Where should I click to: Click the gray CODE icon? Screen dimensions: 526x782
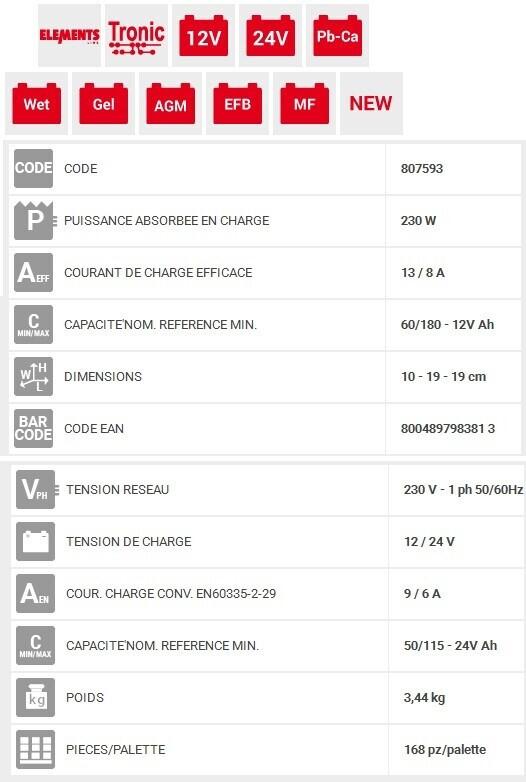pos(33,169)
